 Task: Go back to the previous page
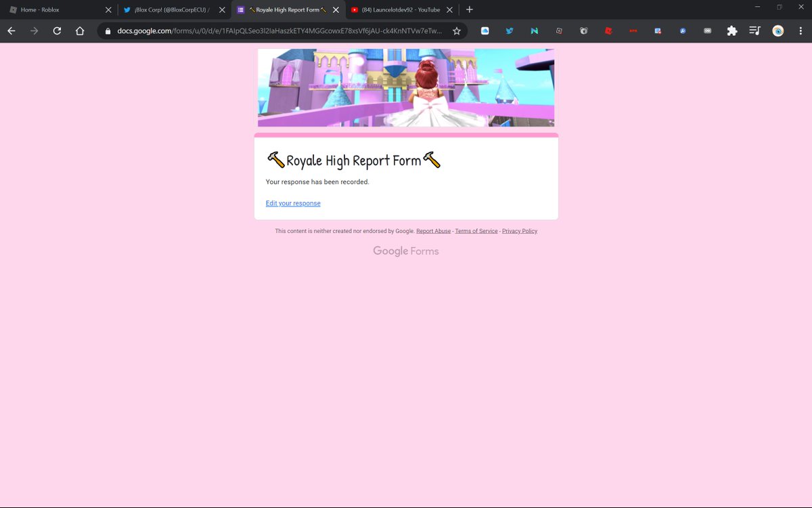12,30
